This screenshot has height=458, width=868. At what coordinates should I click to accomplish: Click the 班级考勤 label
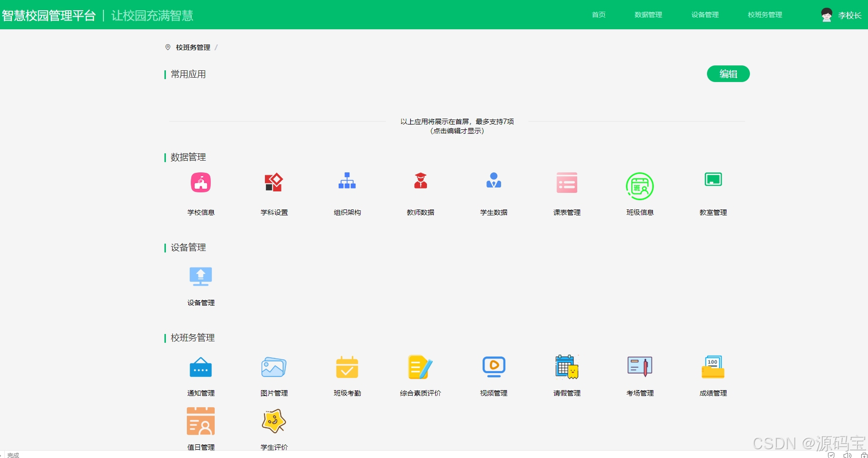coord(347,393)
